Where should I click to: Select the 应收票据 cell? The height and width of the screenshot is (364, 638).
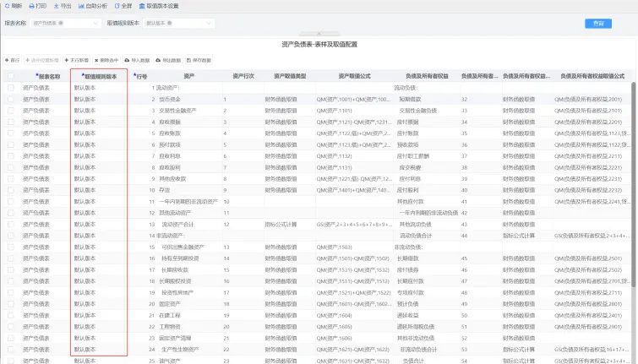tap(170, 122)
